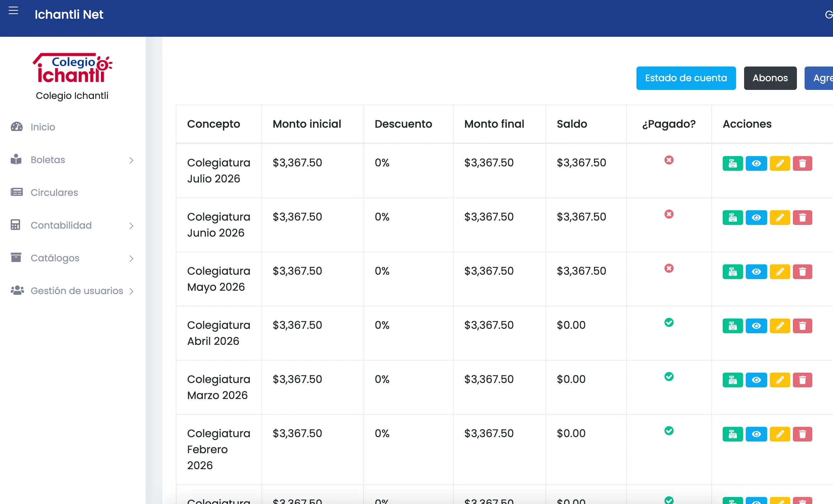Click the ¿Pagado? column header

tap(669, 124)
